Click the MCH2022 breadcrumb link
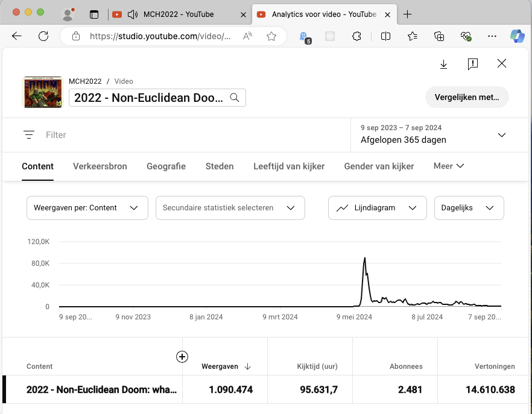The height and width of the screenshot is (414, 532). click(x=85, y=81)
